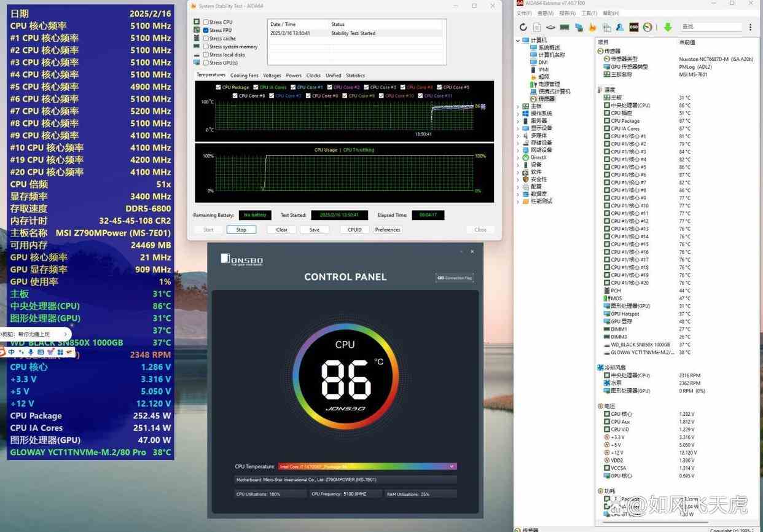Viewport: 763px width, 532px height.
Task: Collapse the 计算机 tree node
Action: [518, 41]
